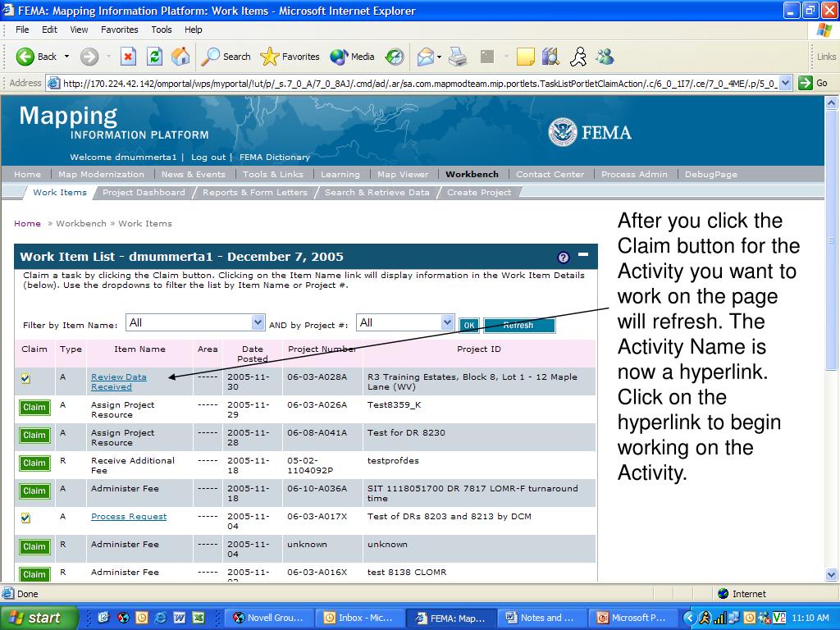Refresh the page using the toolbar refresh icon
Image resolution: width=840 pixels, height=630 pixels.
(x=154, y=57)
